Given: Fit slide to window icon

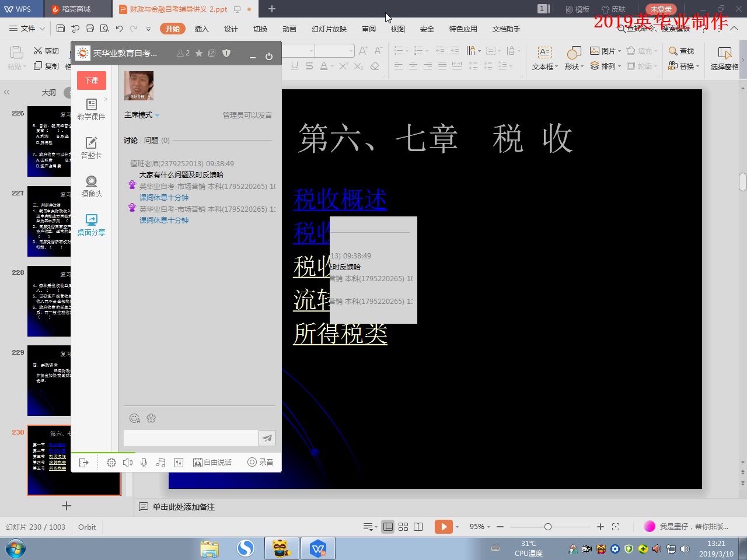Looking at the screenshot, I should (616, 527).
